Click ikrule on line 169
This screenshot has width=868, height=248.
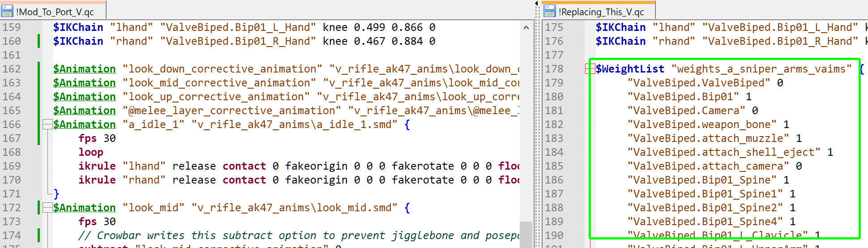click(97, 166)
